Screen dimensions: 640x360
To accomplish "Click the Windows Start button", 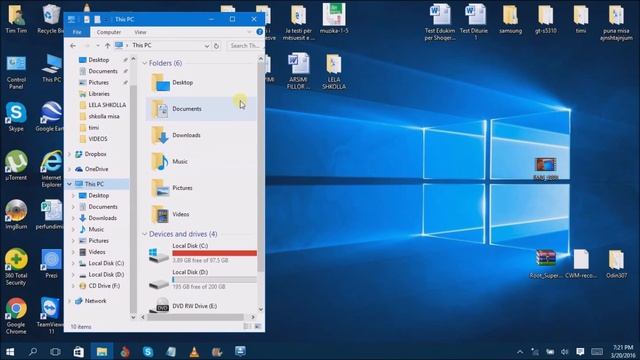I will point(10,351).
